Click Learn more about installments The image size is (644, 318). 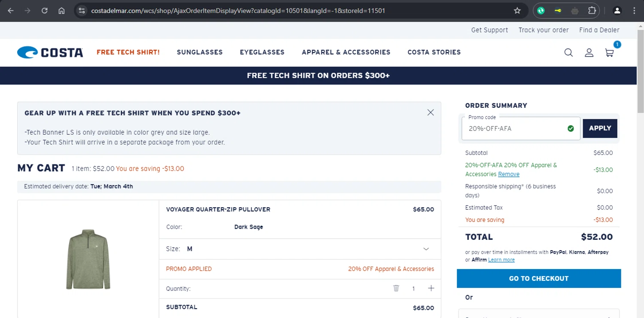coord(501,260)
